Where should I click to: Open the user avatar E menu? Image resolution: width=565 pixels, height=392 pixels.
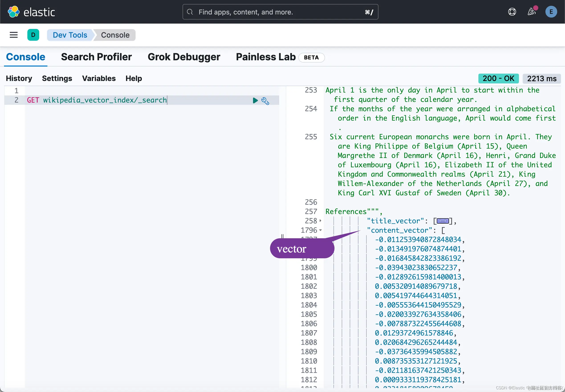tap(551, 12)
